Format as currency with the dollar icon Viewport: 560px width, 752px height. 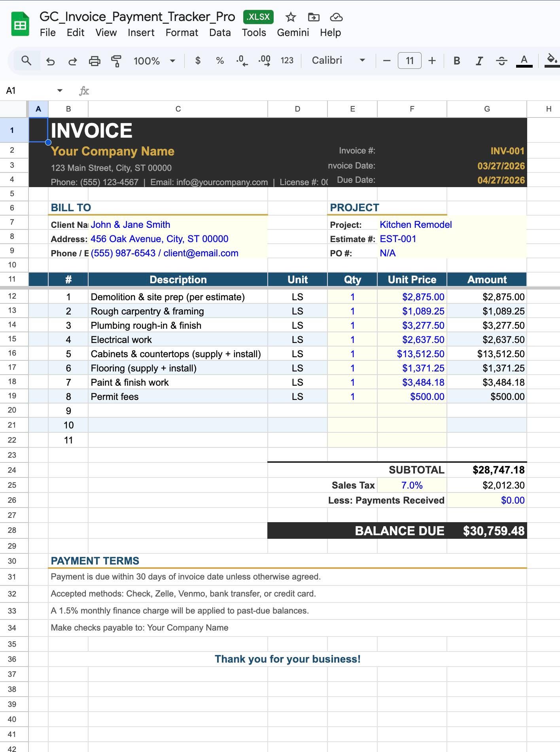pos(198,61)
